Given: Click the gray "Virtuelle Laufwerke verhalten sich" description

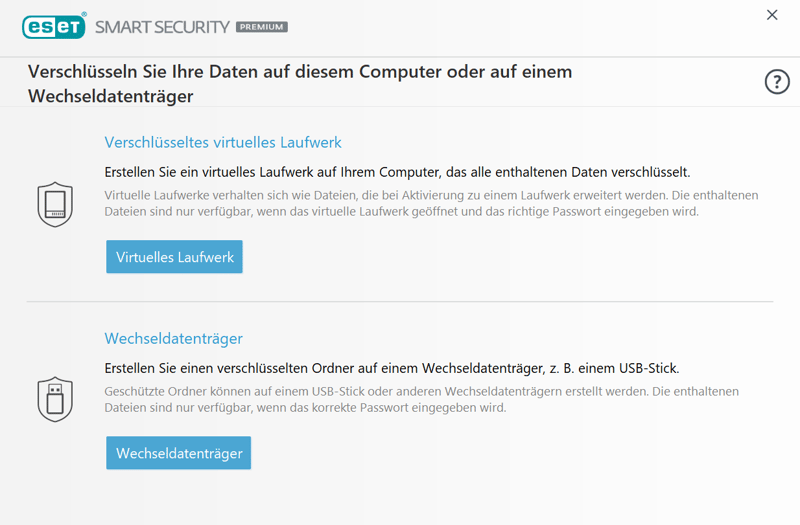Looking at the screenshot, I should [x=431, y=194].
